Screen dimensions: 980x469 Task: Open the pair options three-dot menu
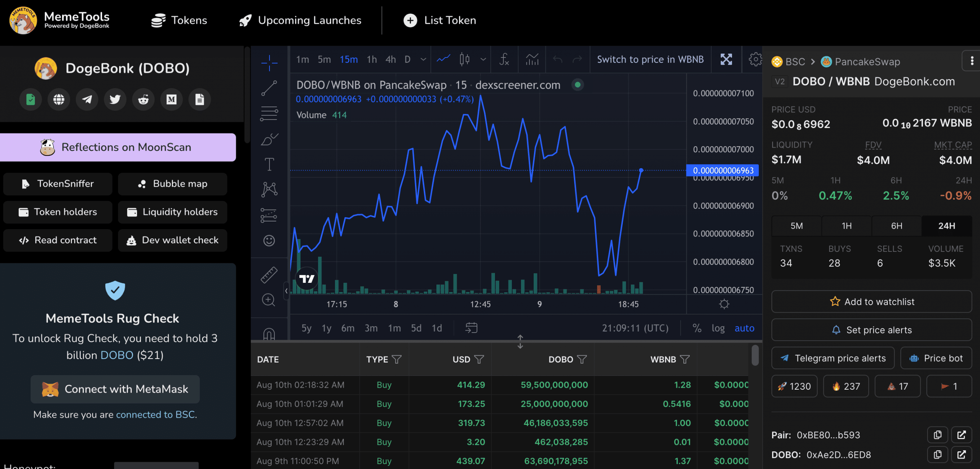(972, 61)
